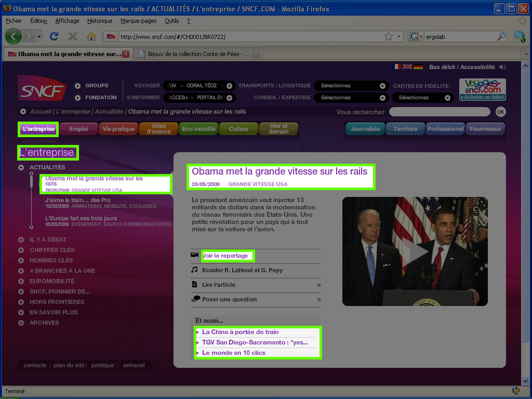
Task: Switch site language with British flag
Action: tap(407, 66)
